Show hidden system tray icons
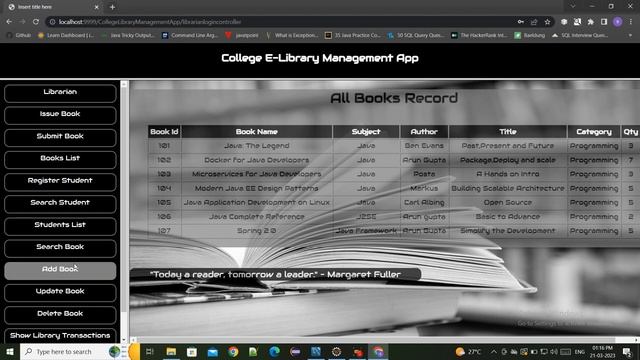640x360 pixels. click(494, 351)
